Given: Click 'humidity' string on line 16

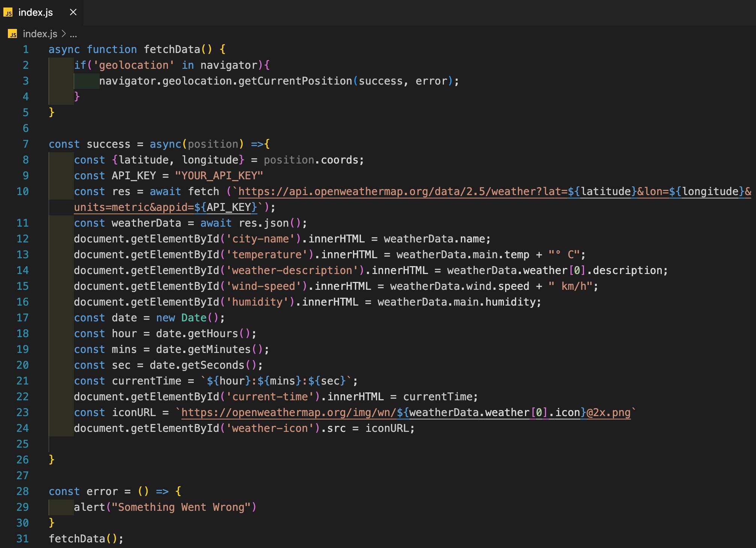Looking at the screenshot, I should click(x=257, y=302).
